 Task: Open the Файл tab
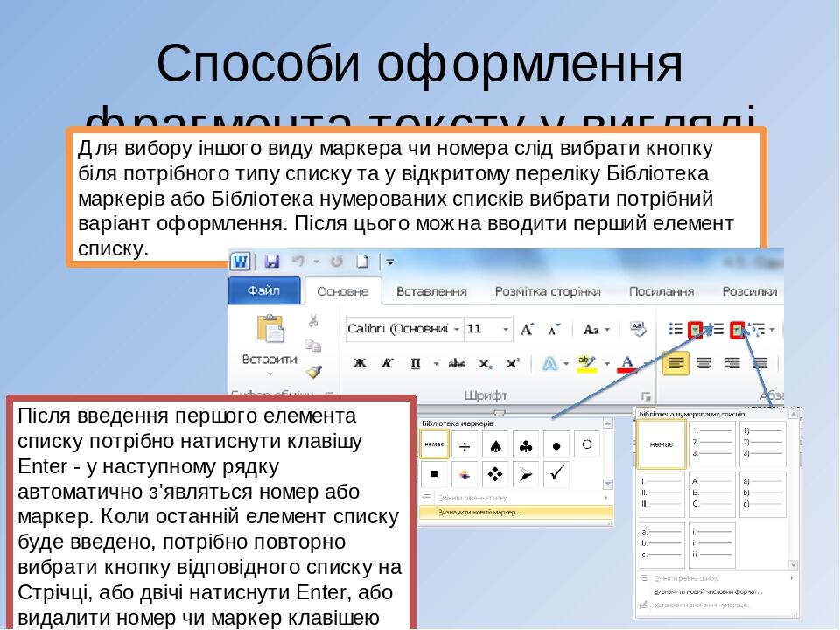pyautogui.click(x=263, y=290)
